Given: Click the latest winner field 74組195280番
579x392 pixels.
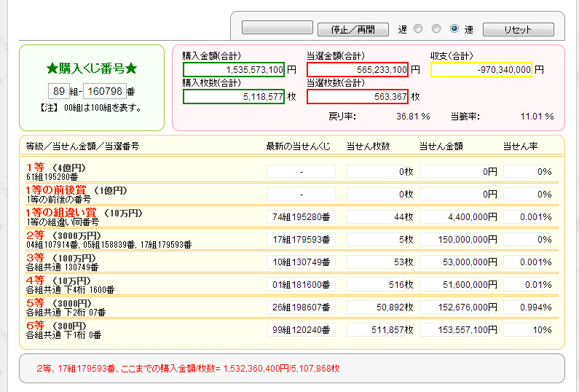Looking at the screenshot, I should (301, 217).
